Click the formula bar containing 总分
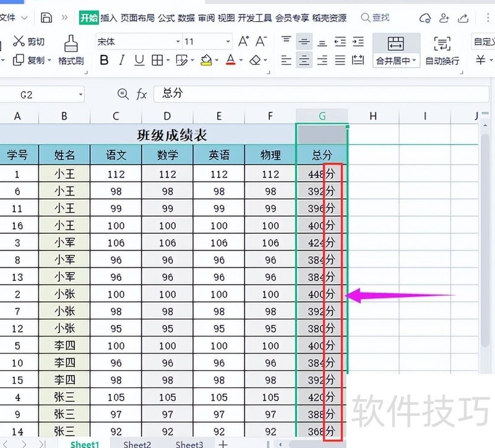The height and width of the screenshot is (448, 495). click(321, 94)
